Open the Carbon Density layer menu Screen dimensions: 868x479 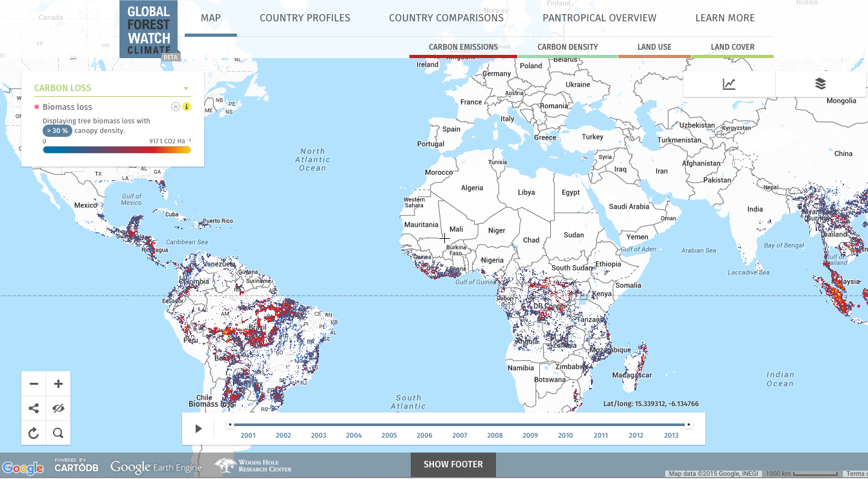pyautogui.click(x=568, y=47)
